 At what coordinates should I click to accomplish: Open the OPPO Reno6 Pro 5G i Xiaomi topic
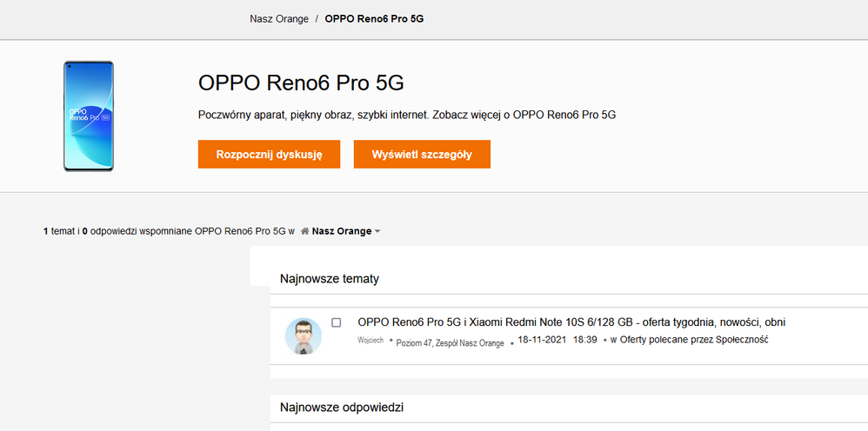pyautogui.click(x=571, y=322)
